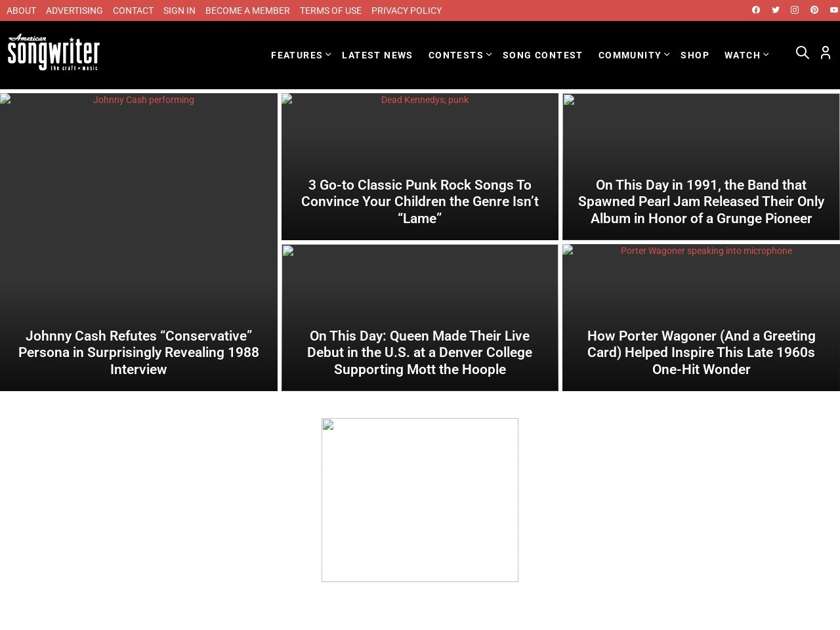Expand the Contests menu chevron
The image size is (840, 630).
pyautogui.click(x=489, y=54)
